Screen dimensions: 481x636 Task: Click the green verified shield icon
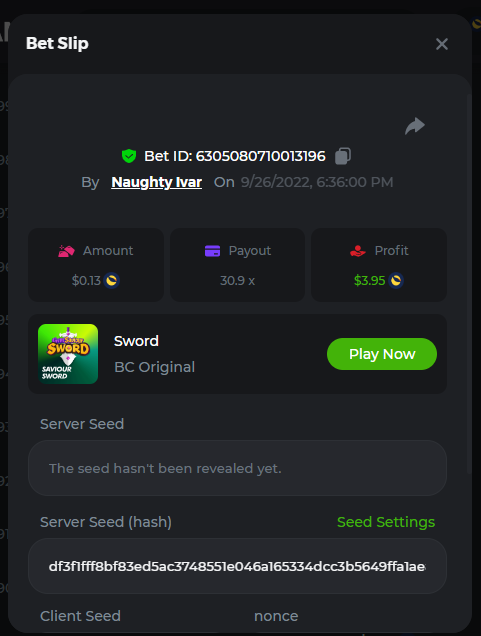[129, 156]
